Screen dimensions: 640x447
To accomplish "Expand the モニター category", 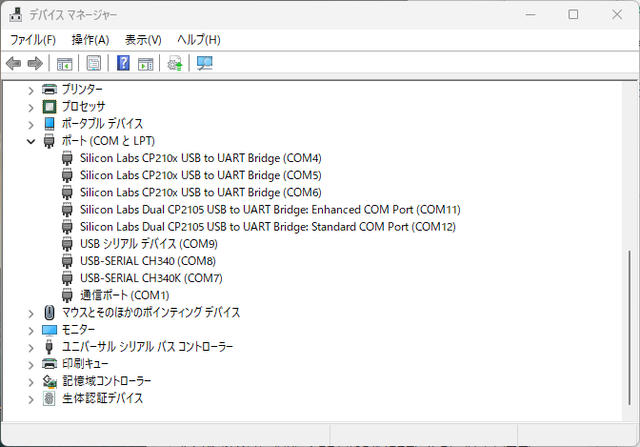I will click(31, 331).
